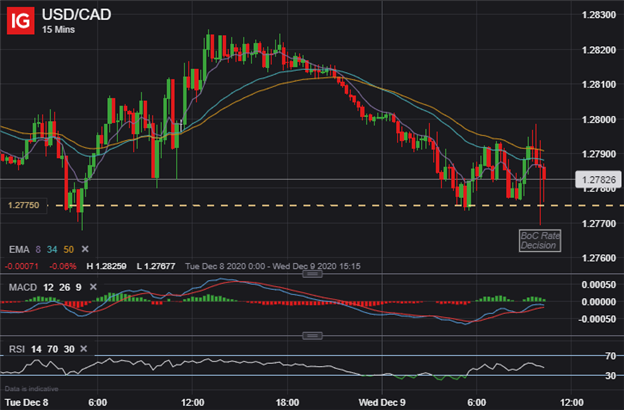
Task: Click the USD/CAD instrument title
Action: tap(76, 15)
